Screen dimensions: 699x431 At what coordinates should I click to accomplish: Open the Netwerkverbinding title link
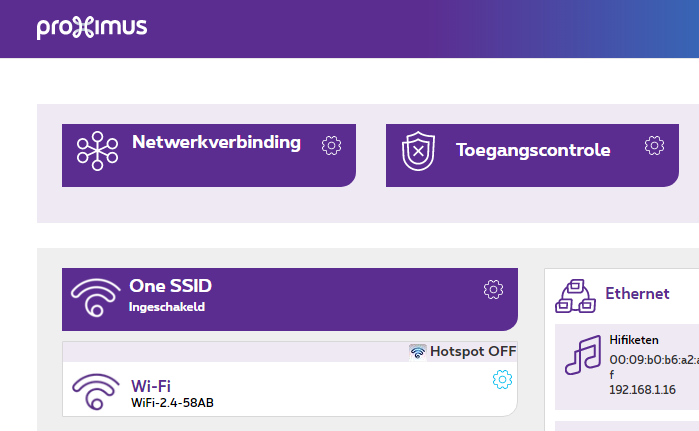[216, 142]
